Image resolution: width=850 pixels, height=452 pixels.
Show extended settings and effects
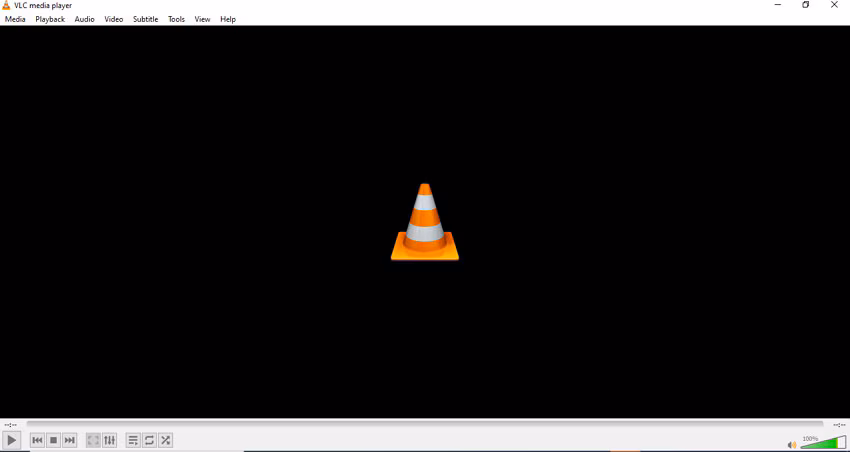110,441
